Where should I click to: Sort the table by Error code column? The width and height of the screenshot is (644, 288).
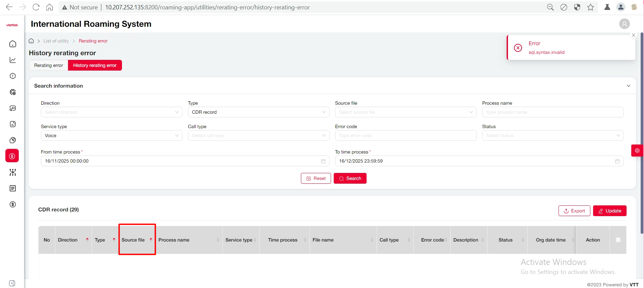(x=446, y=240)
